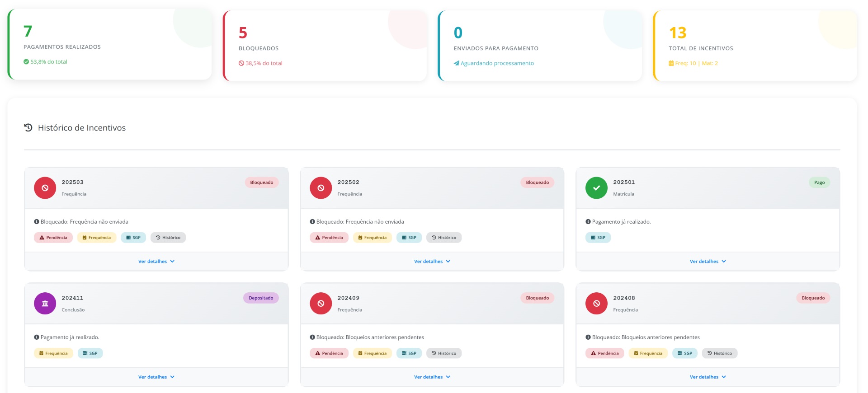
Task: Expand Ver detalhes on card 202408
Action: [x=708, y=377]
